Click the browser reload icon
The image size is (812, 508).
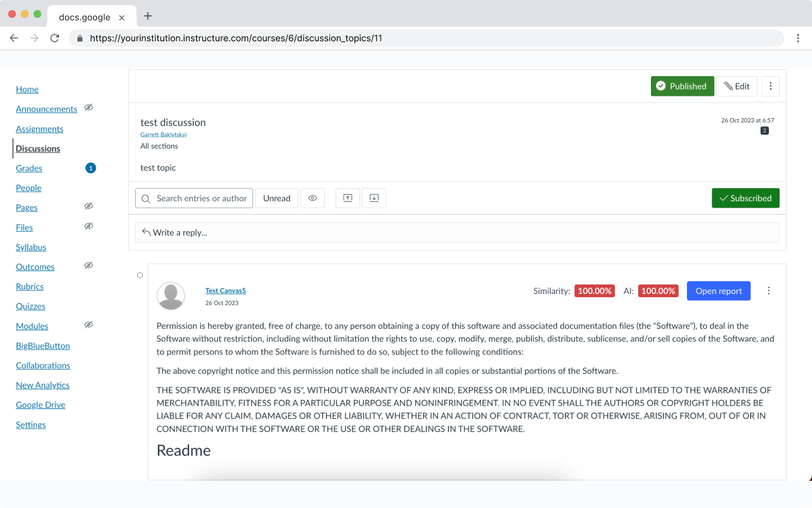[55, 38]
